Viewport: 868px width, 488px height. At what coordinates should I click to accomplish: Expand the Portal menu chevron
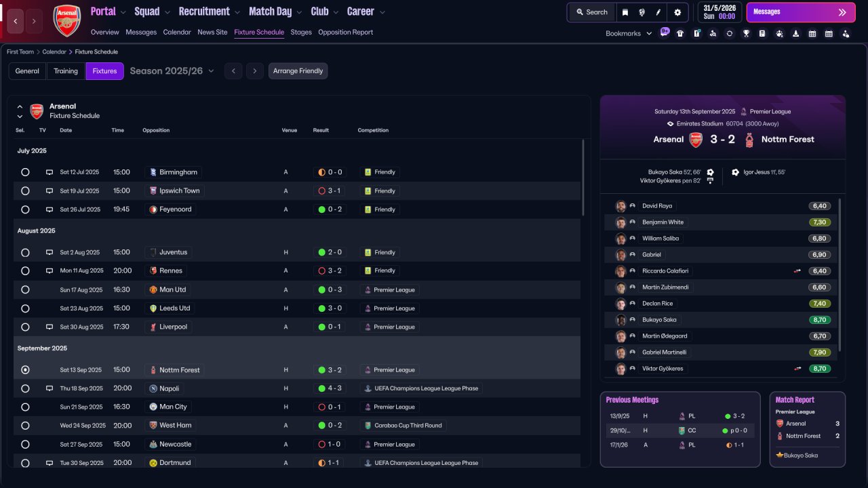[122, 12]
